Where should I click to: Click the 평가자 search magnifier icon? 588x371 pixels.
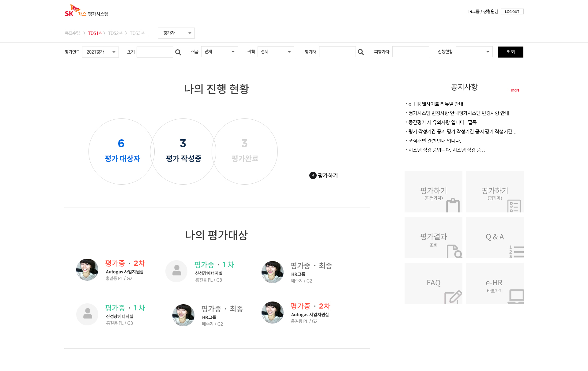tap(360, 52)
